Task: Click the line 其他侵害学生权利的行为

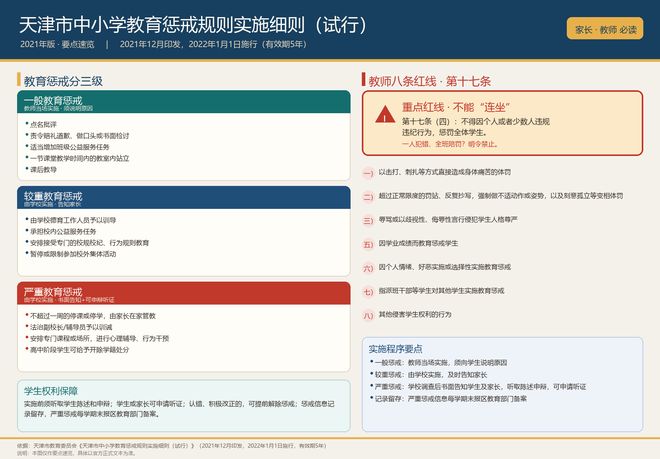Action: point(415,315)
